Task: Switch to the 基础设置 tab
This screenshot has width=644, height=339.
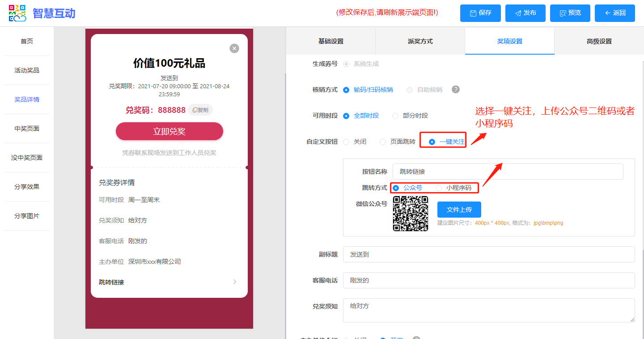Action: click(330, 41)
